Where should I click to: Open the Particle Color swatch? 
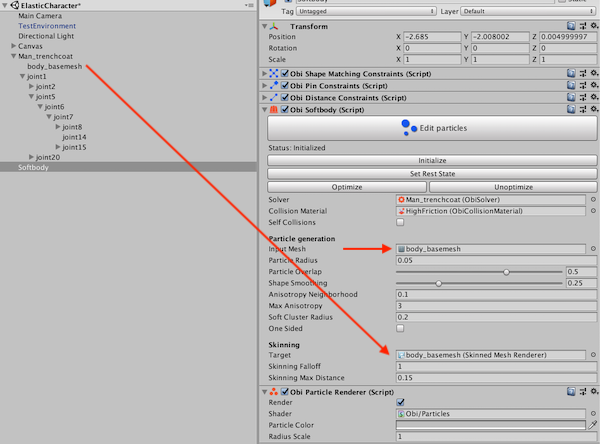tap(491, 425)
